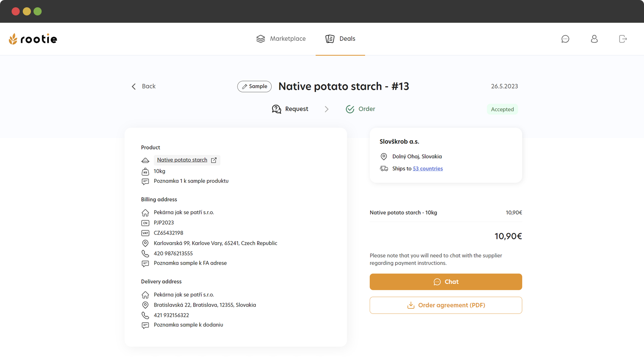Click the billing phone 420 9876213555
Screen dimensions: 644x362
coord(173,253)
